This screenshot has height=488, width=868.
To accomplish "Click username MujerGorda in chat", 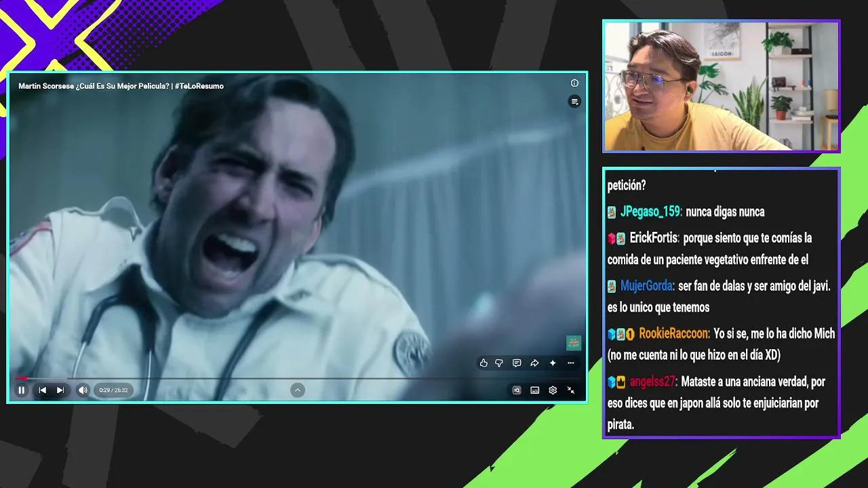I will point(647,286).
